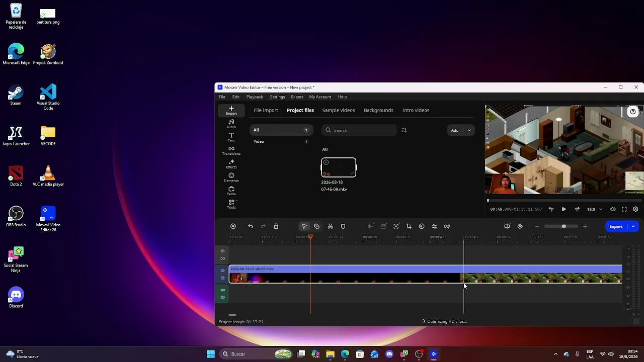
Task: Click the record button on the timeline toolbar
Action: click(x=233, y=226)
